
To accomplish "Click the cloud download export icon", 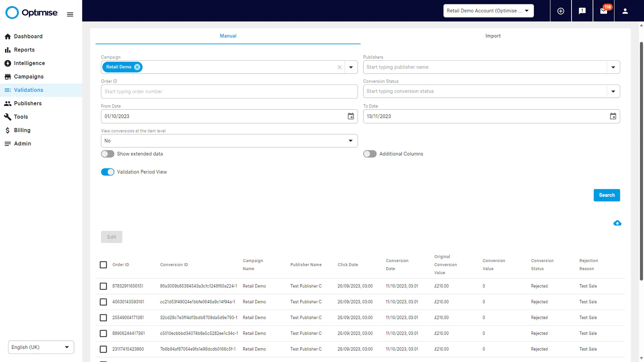I will tap(617, 223).
